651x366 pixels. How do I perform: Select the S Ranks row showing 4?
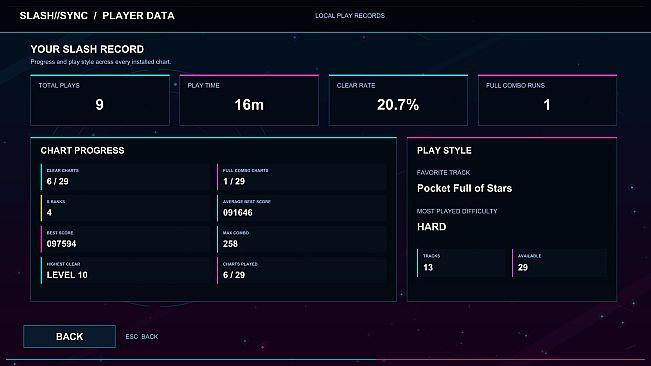pos(126,208)
